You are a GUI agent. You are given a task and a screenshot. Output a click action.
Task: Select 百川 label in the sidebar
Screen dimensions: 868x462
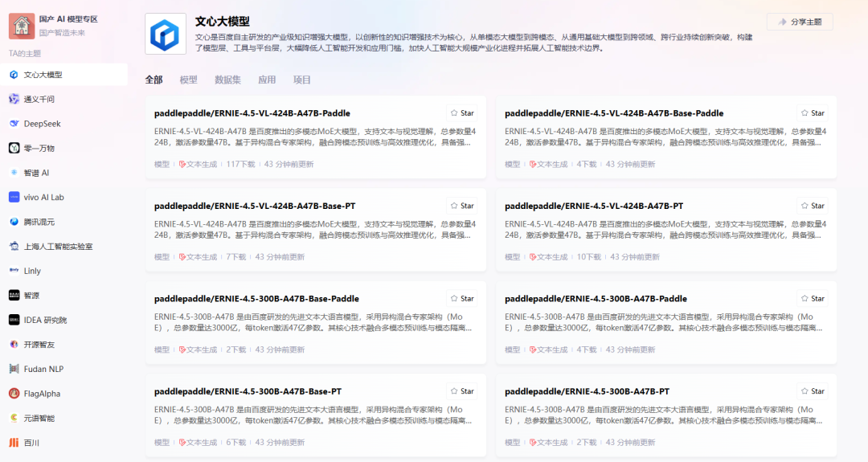click(31, 443)
